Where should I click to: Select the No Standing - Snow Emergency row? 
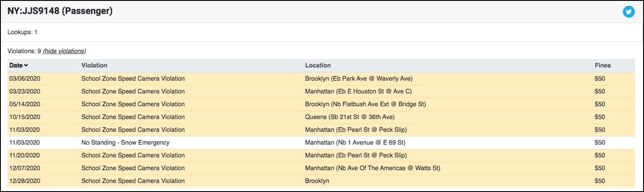321,143
